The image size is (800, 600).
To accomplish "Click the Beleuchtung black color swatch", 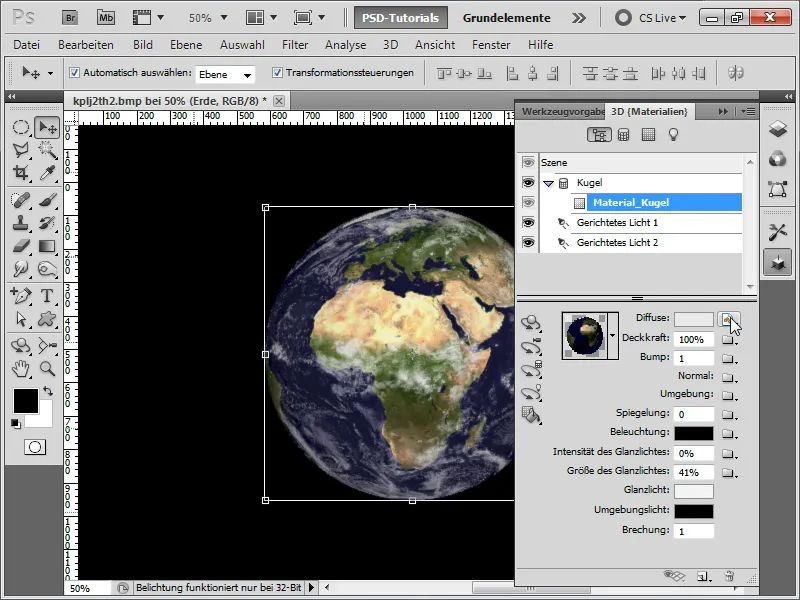I will [693, 433].
